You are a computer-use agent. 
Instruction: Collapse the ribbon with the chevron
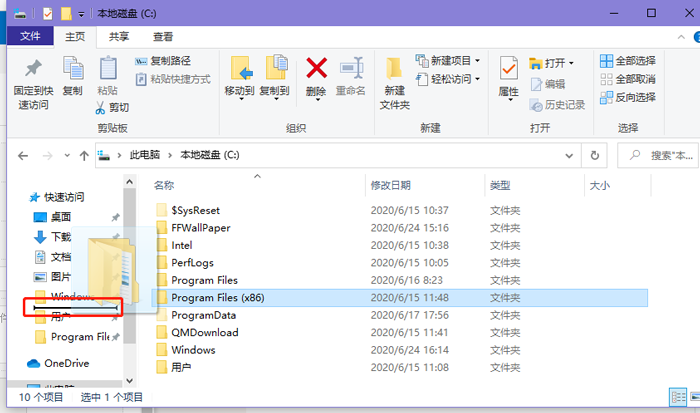[681, 37]
